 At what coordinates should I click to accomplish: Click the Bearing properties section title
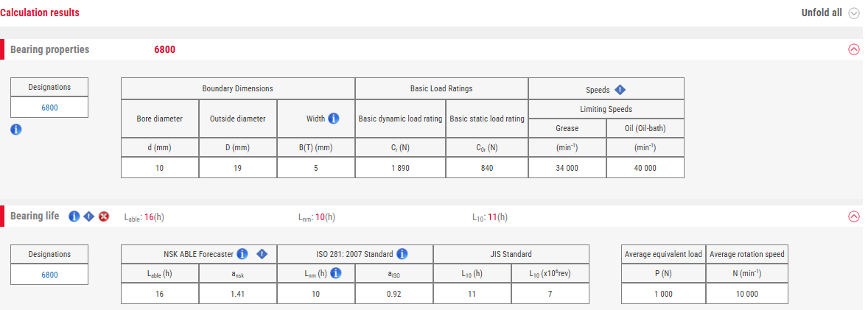[x=50, y=49]
